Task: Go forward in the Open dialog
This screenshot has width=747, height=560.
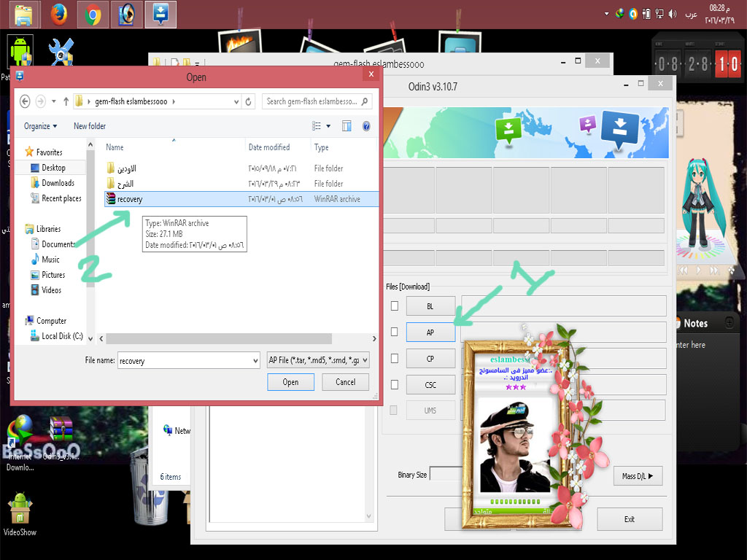Action: tap(41, 101)
